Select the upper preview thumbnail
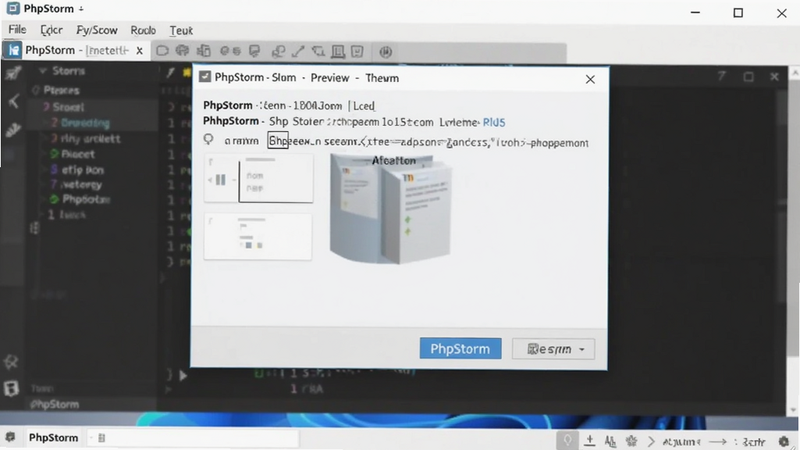Screen dimensions: 800x450 click(x=259, y=178)
